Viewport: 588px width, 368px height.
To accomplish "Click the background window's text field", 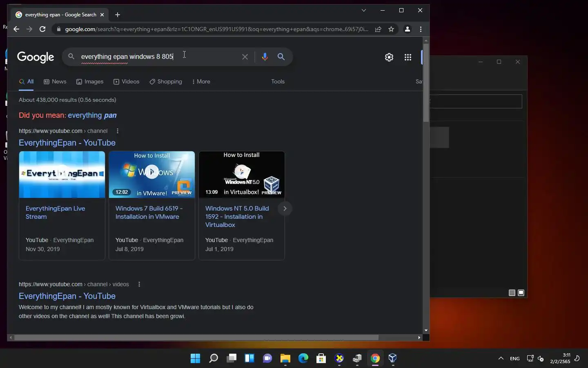I will [x=476, y=101].
